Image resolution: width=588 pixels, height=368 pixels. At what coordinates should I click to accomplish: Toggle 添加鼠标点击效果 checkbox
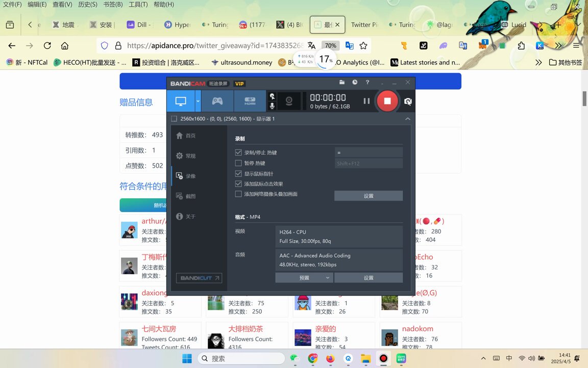click(238, 183)
